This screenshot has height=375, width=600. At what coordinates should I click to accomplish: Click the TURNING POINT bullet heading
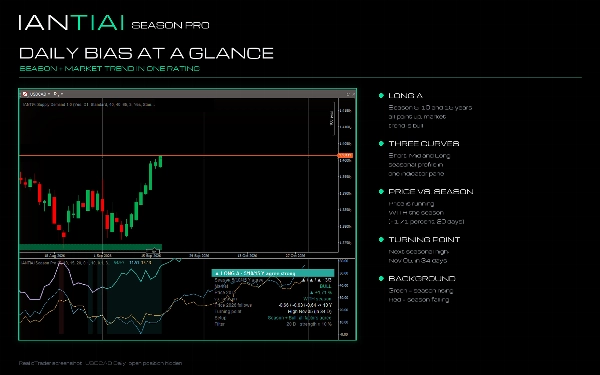[x=424, y=240]
